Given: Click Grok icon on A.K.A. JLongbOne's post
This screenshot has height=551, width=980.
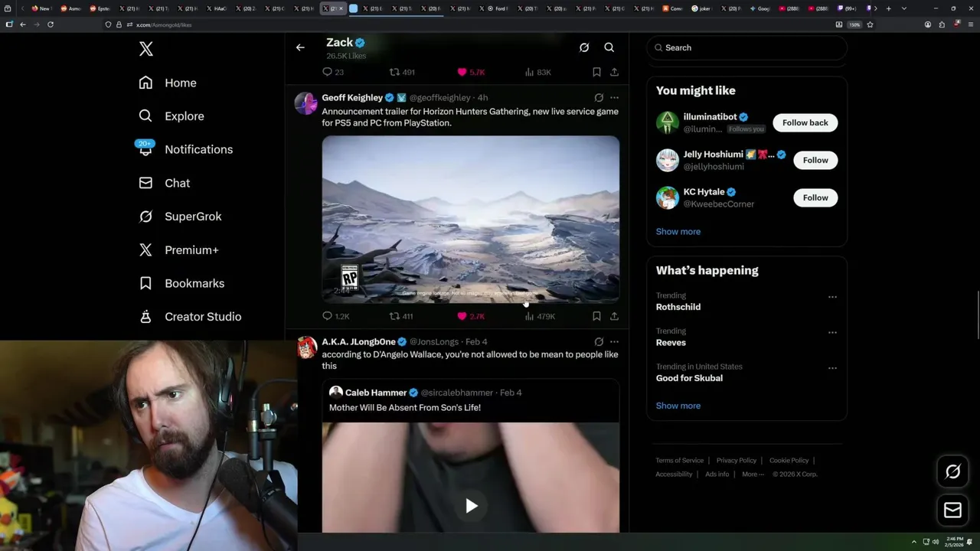Looking at the screenshot, I should 599,342.
